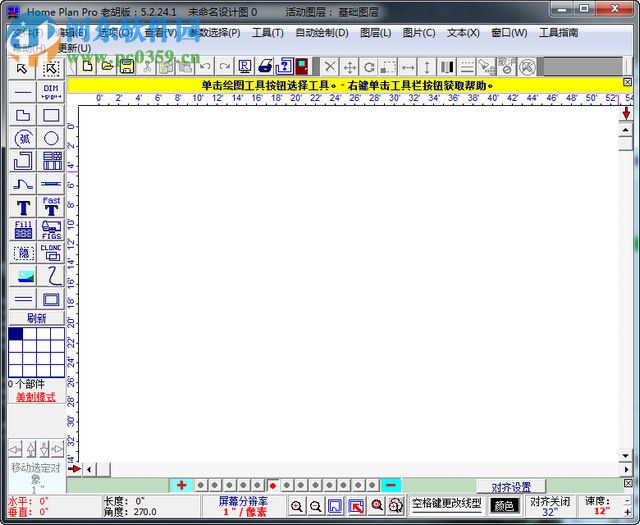Select the window line tool
This screenshot has height=525, width=640.
click(x=51, y=184)
